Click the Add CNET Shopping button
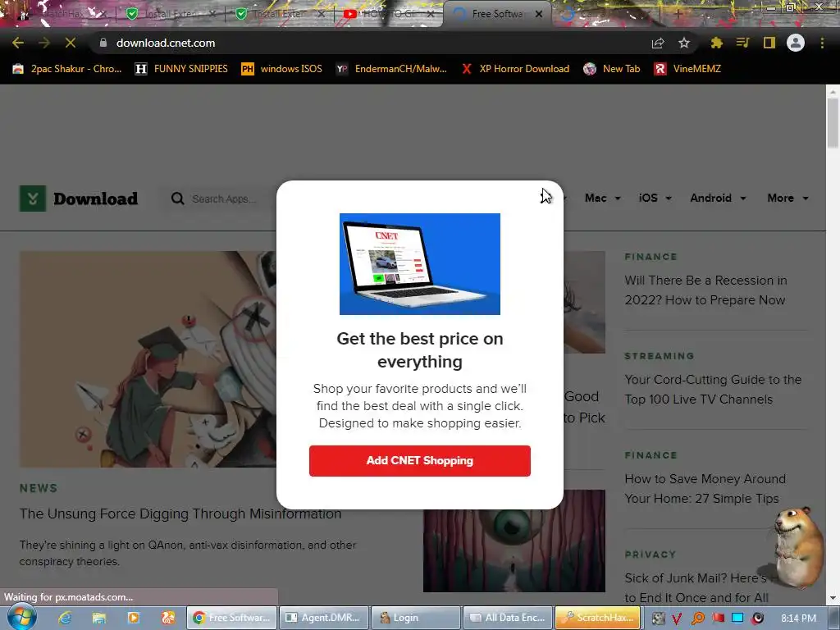Screen dimensions: 840x630 [x=420, y=461]
